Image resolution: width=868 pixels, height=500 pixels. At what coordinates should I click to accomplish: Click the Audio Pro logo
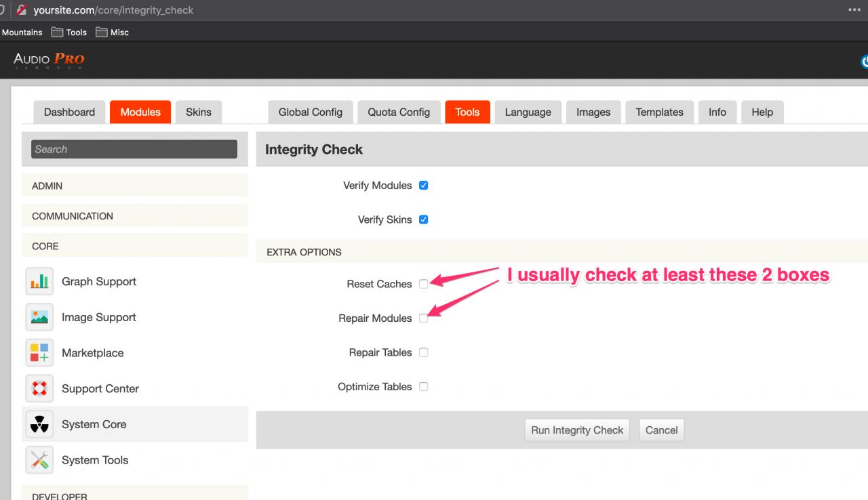tap(49, 60)
